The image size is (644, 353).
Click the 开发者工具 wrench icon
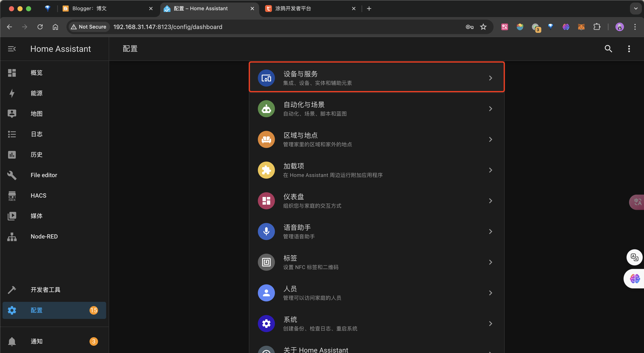point(12,289)
